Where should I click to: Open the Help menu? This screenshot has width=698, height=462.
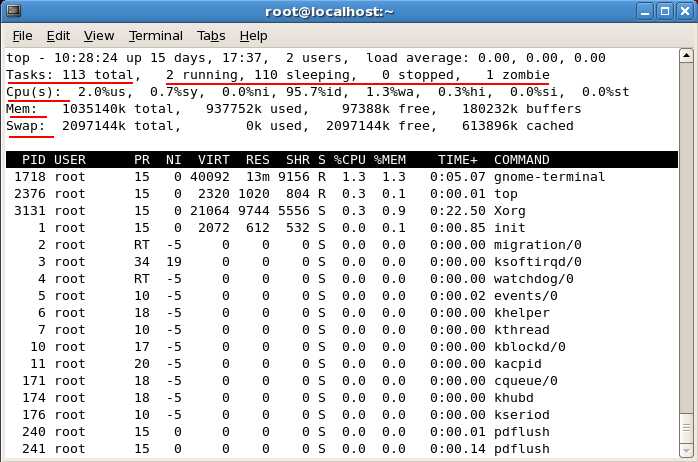(x=253, y=36)
